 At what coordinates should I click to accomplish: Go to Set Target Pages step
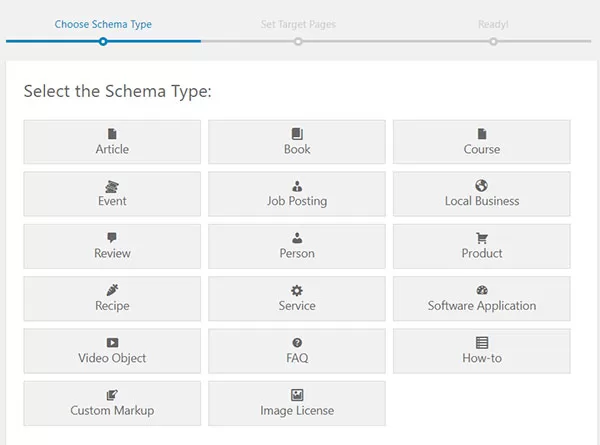[x=298, y=24]
